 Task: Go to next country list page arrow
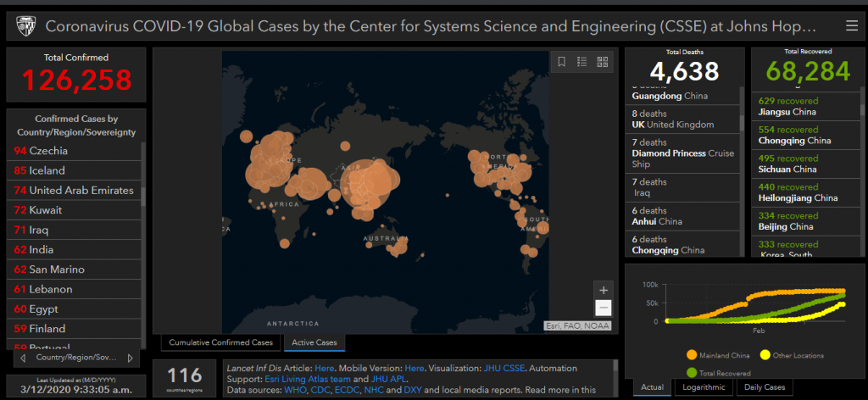coord(130,358)
